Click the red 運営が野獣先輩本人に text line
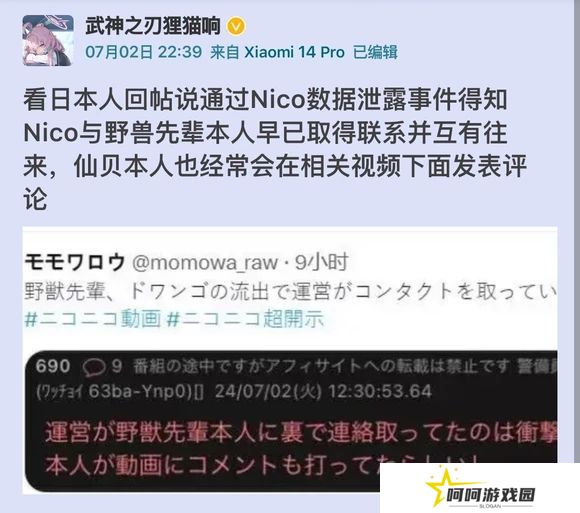Image resolution: width=580 pixels, height=513 pixels. (301, 432)
